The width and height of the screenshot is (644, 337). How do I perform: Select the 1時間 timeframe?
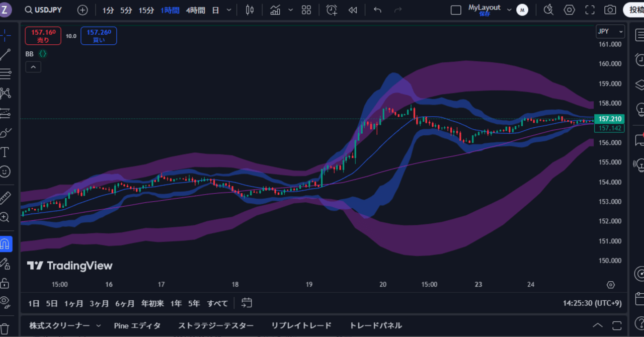[x=170, y=10]
